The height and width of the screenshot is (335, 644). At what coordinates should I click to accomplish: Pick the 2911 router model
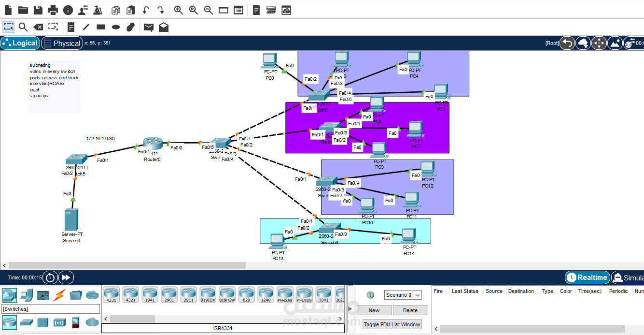[189, 295]
